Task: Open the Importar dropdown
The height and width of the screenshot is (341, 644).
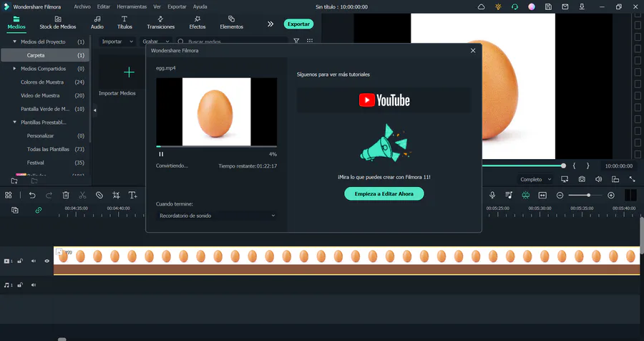Action: (x=117, y=42)
